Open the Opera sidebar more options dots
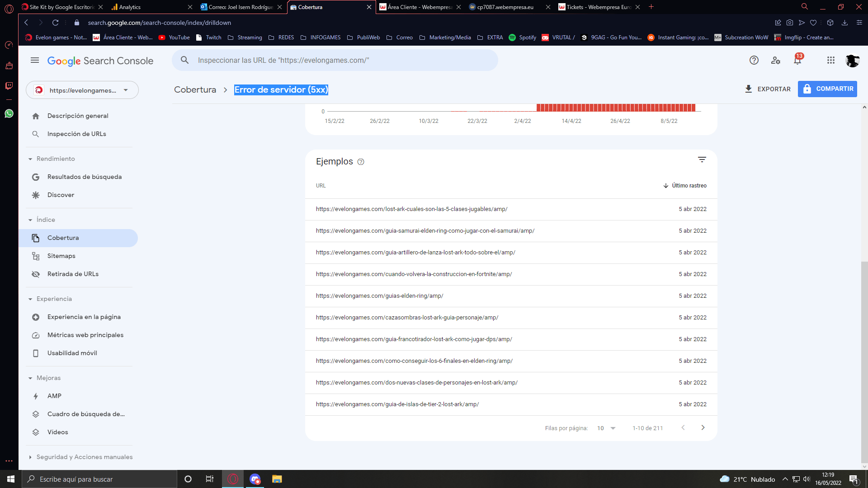The width and height of the screenshot is (868, 488). tap(9, 461)
